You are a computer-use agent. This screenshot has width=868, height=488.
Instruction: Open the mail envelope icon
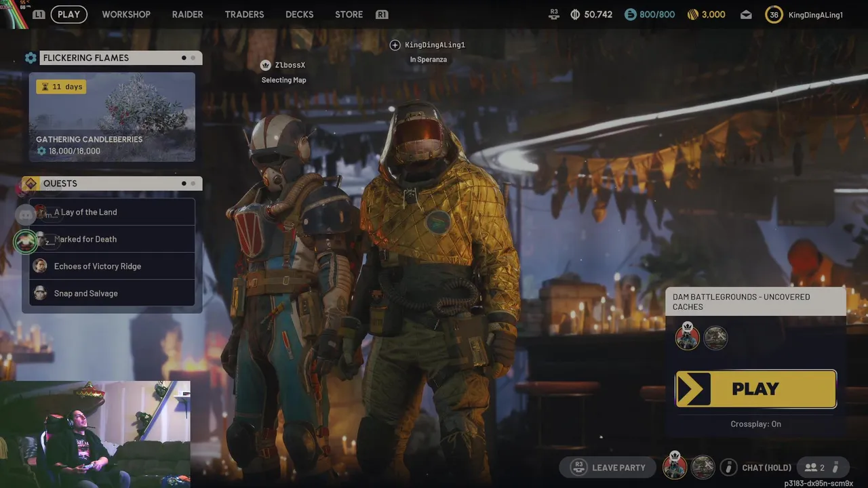click(x=746, y=14)
